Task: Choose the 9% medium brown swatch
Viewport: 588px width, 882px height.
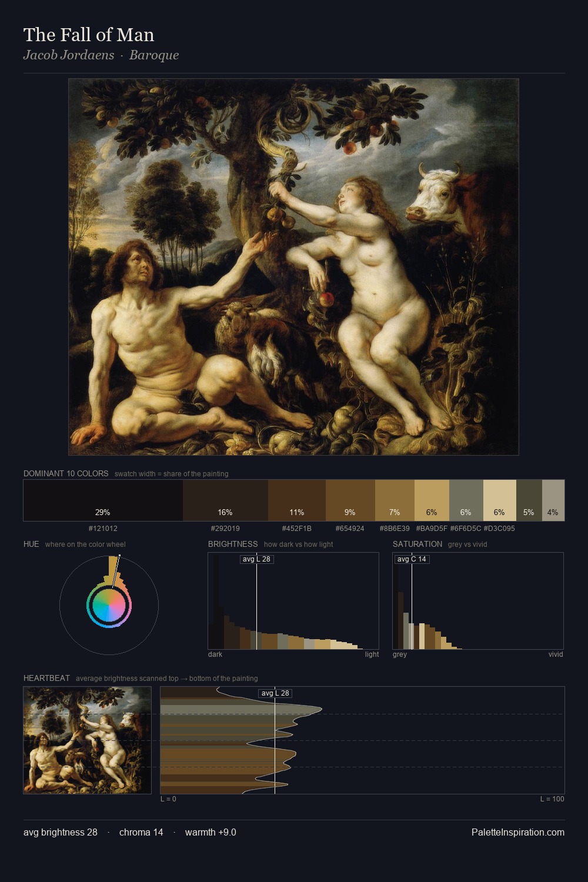Action: [x=350, y=500]
